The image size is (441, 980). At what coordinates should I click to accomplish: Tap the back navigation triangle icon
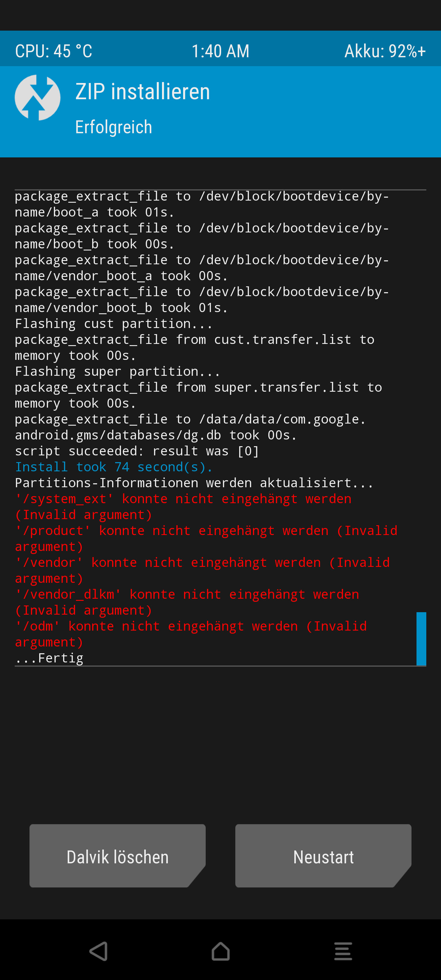(x=99, y=951)
